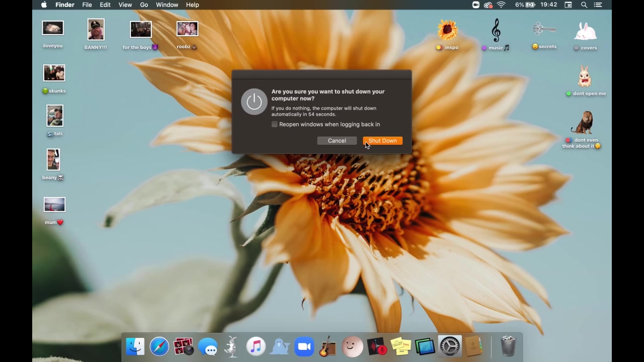Open the Apple menu
The height and width of the screenshot is (362, 644).
(x=44, y=5)
